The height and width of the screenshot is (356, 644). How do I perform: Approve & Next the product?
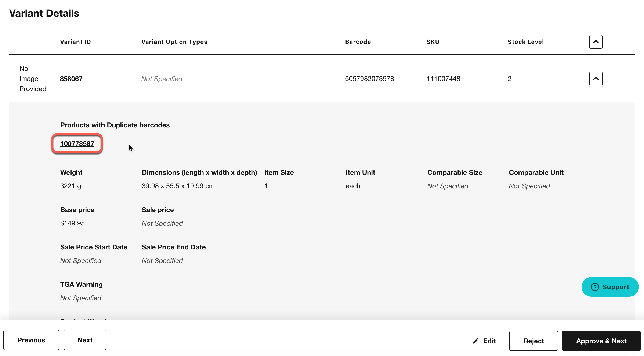601,341
